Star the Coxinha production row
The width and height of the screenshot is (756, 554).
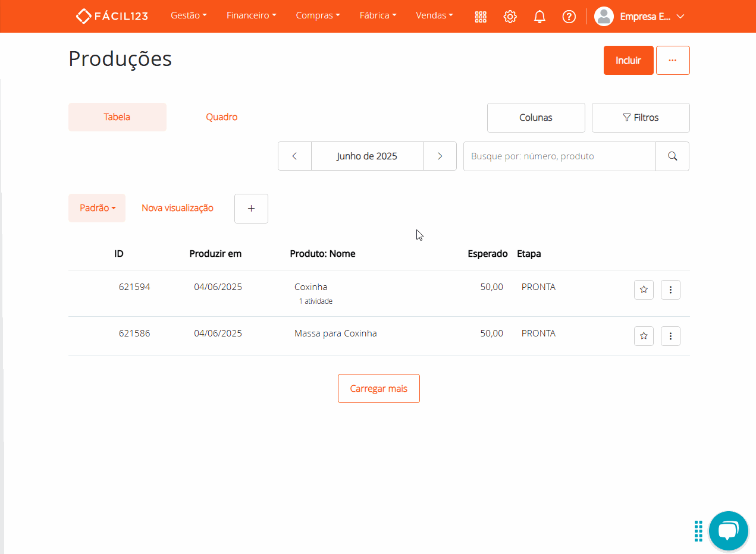click(644, 289)
